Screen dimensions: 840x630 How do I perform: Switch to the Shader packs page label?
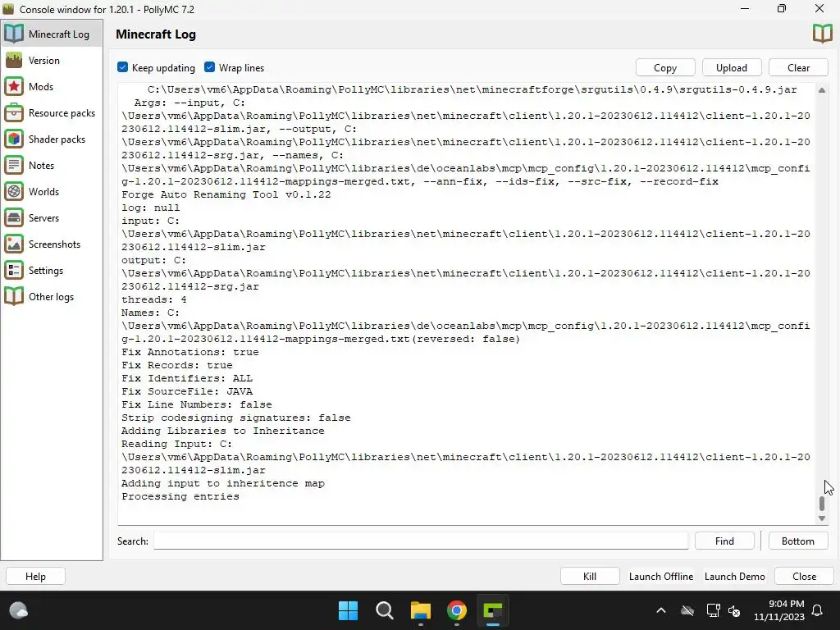click(57, 139)
